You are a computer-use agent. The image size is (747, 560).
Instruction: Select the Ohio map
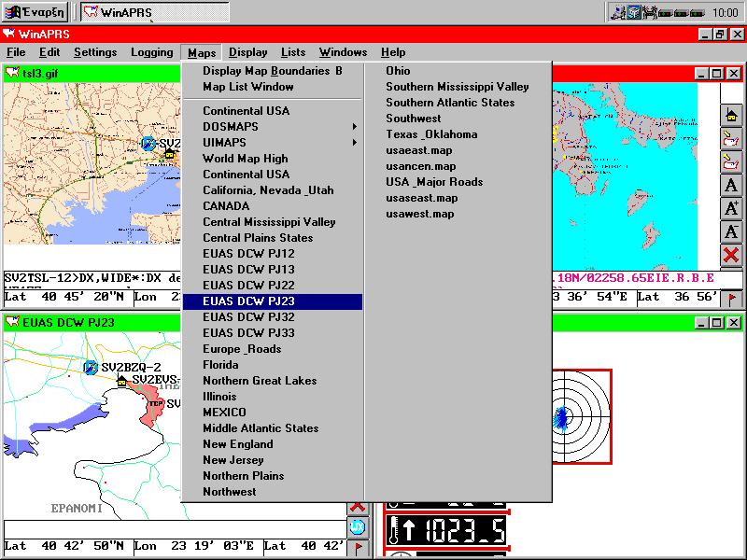pos(458,71)
